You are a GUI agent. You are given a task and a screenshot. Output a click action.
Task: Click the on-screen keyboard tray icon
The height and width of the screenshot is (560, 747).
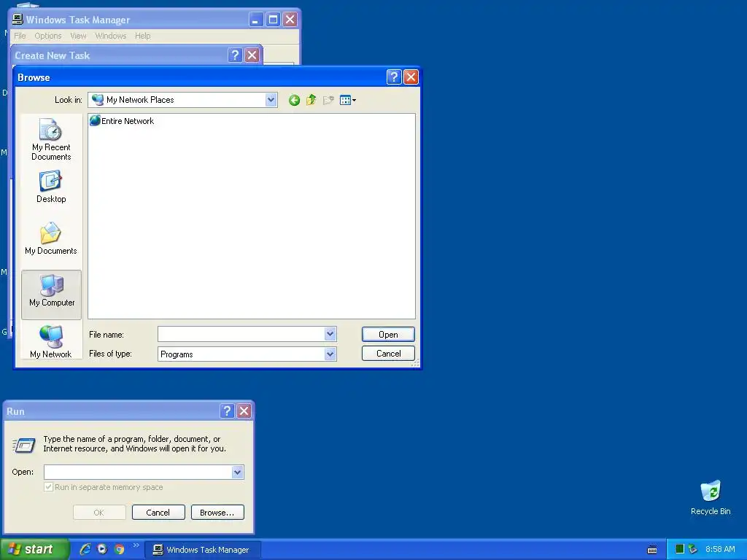[x=652, y=550]
